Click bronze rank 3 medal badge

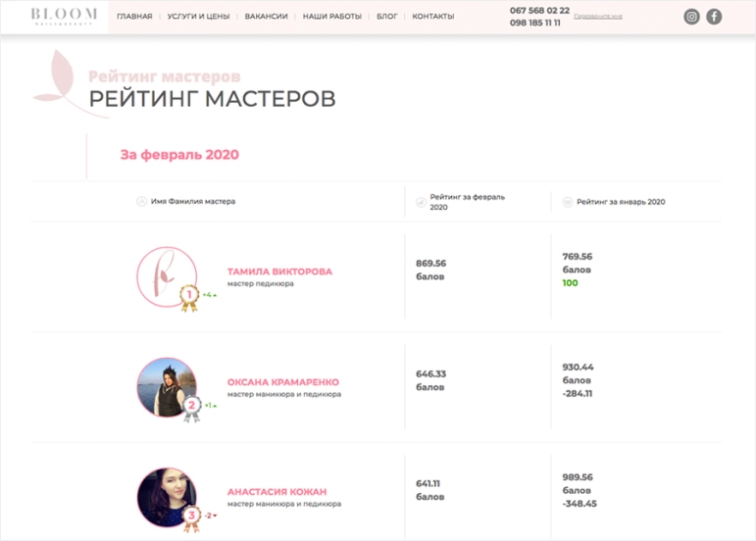(191, 518)
